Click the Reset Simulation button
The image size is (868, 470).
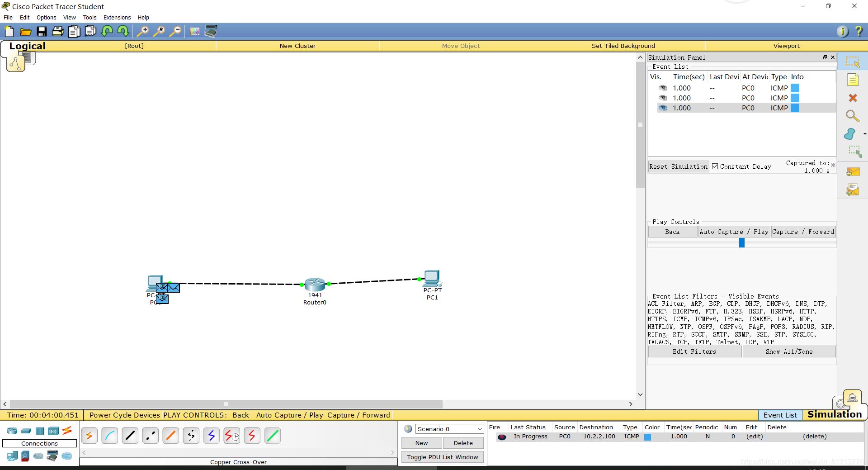pos(678,166)
